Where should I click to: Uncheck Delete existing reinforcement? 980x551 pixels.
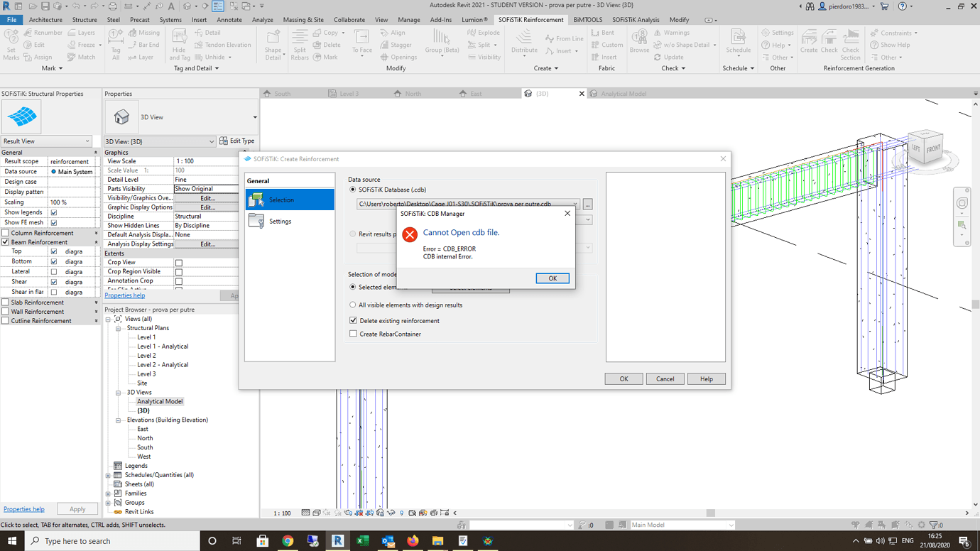pyautogui.click(x=353, y=320)
